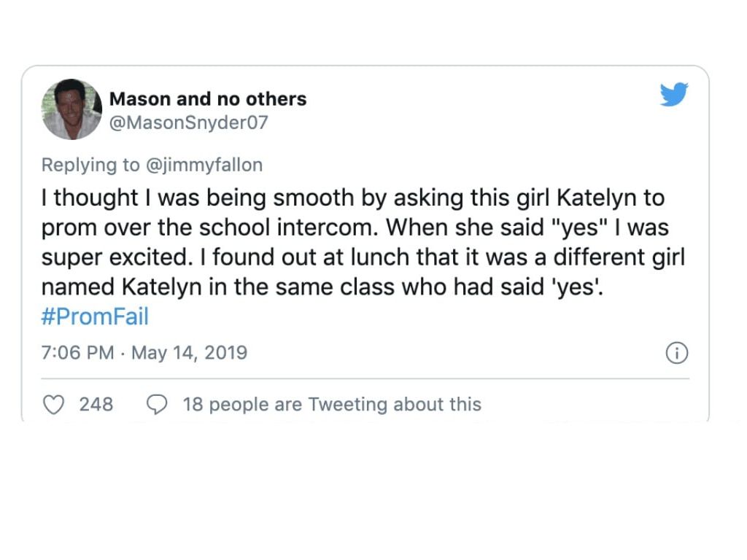Image resolution: width=747 pixels, height=560 pixels.
Task: Visit the @MasonSnyder07 handle
Action: (189, 122)
